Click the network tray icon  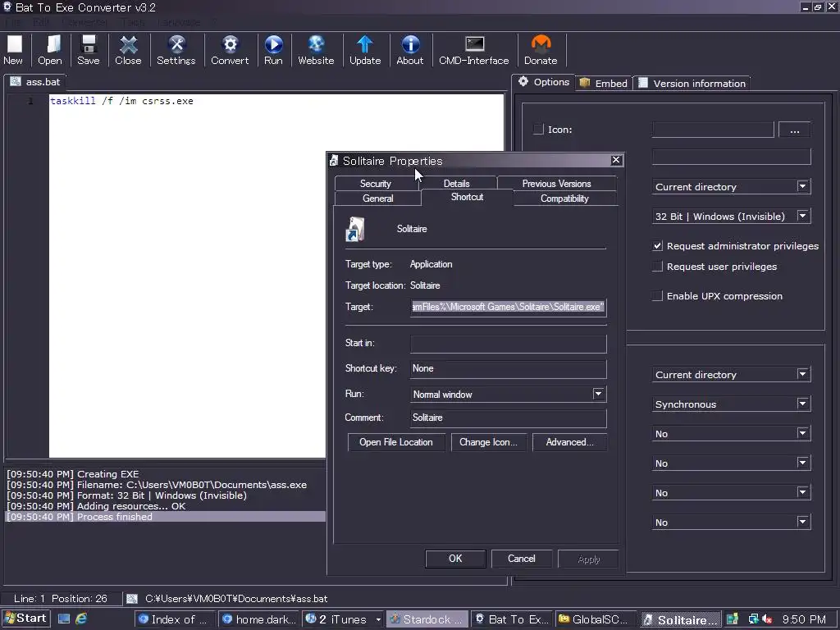point(754,619)
